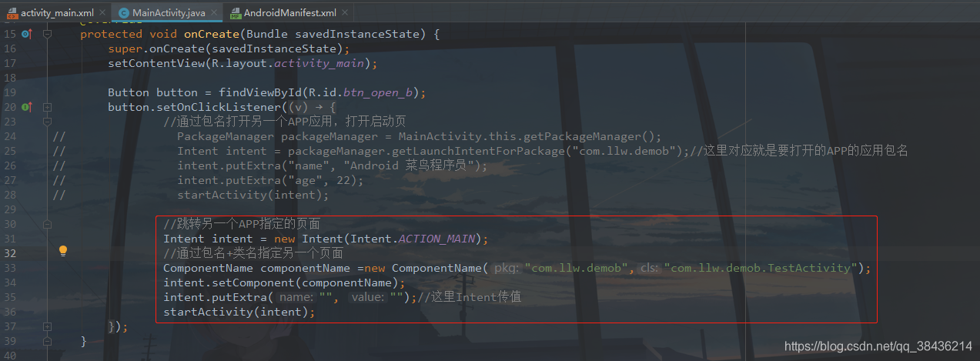Click the commented 'startActivity(intent);' on line 28
This screenshot has height=361, width=980.
(x=253, y=195)
